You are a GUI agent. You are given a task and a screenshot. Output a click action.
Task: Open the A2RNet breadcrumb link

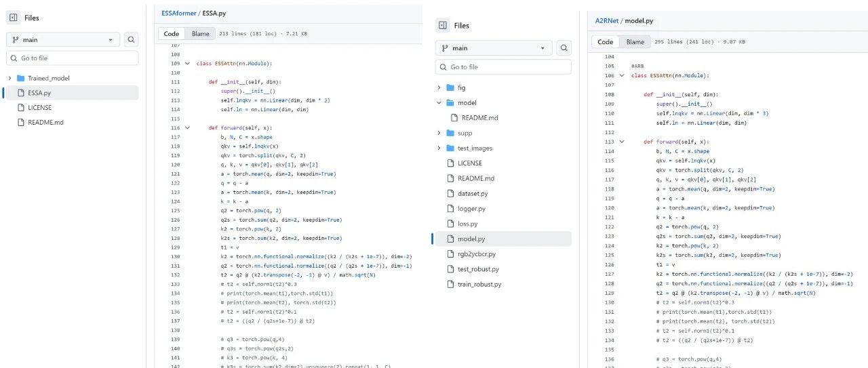tap(606, 21)
